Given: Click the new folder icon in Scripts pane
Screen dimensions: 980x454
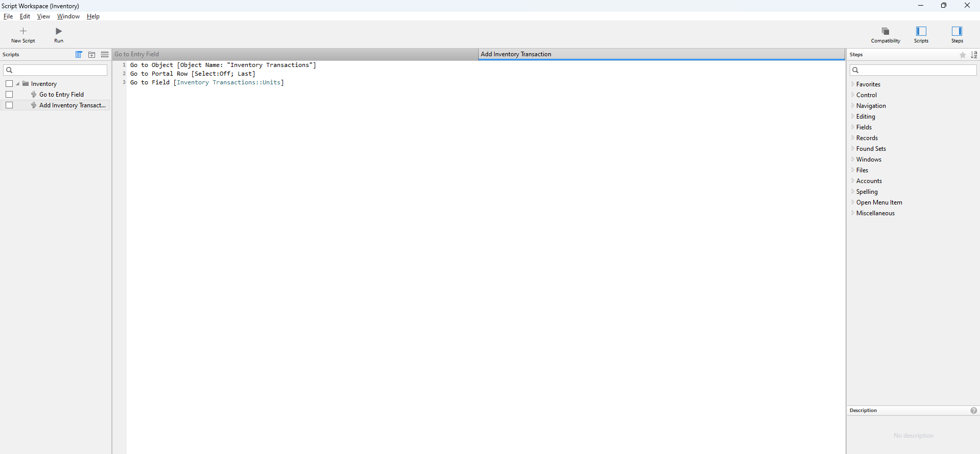Looking at the screenshot, I should point(92,55).
